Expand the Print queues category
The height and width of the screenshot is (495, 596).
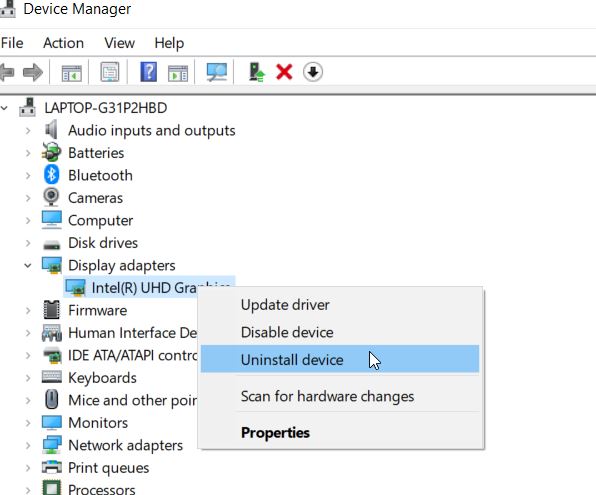(x=28, y=467)
